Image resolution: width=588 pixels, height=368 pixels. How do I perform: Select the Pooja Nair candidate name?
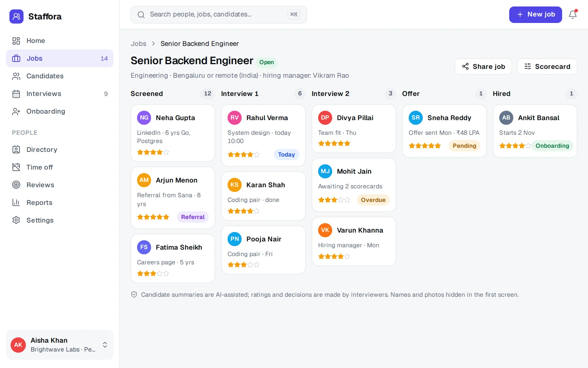[264, 239]
